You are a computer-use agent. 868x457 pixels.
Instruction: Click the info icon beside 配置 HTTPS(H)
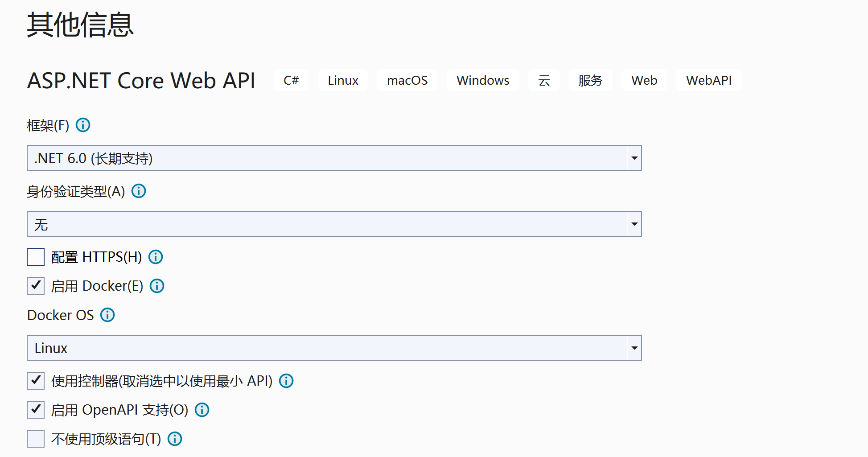coord(155,257)
